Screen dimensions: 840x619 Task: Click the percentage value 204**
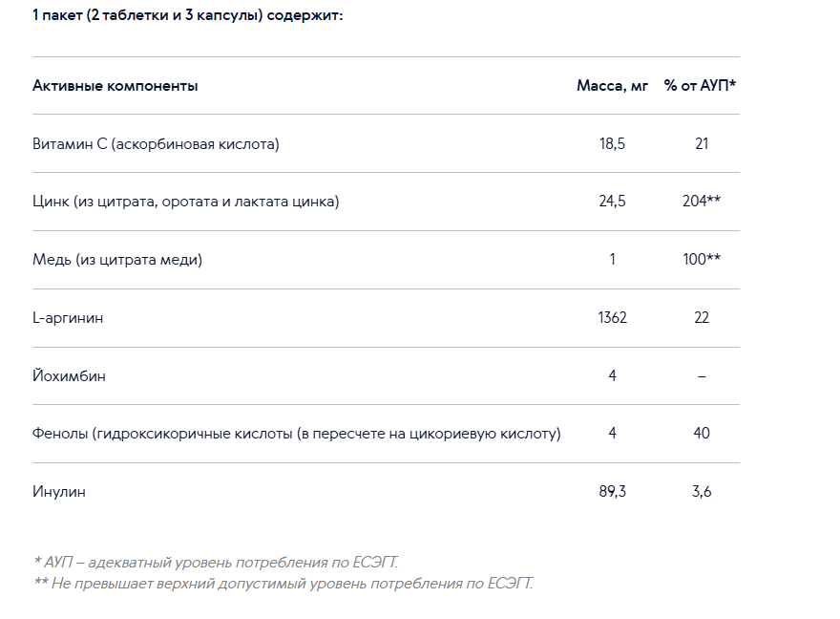pos(702,201)
